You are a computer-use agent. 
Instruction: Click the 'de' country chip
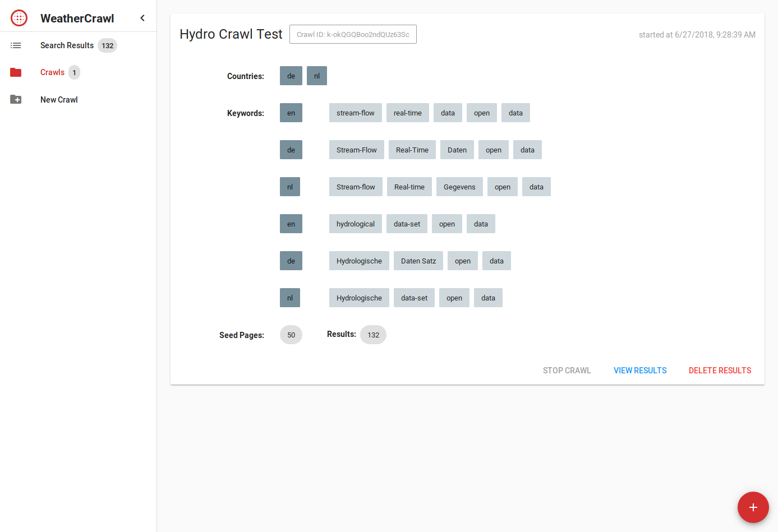pyautogui.click(x=291, y=76)
